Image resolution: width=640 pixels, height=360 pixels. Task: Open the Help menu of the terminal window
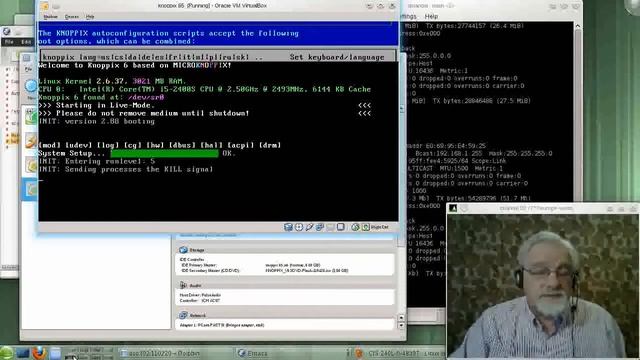(431, 16)
